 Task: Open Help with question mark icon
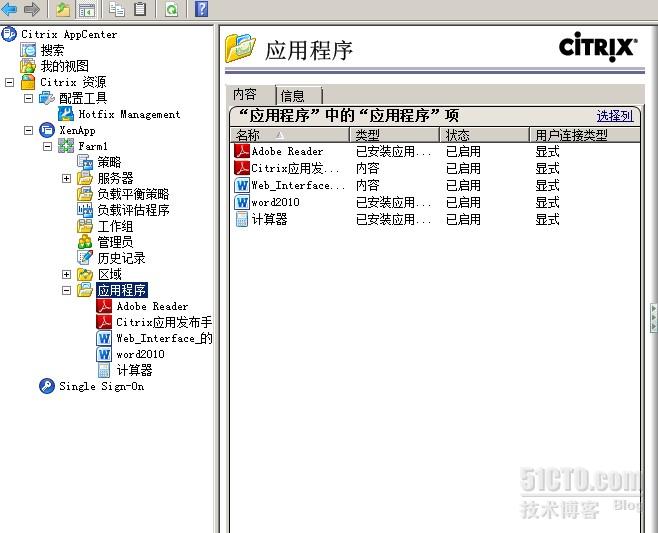[201, 8]
